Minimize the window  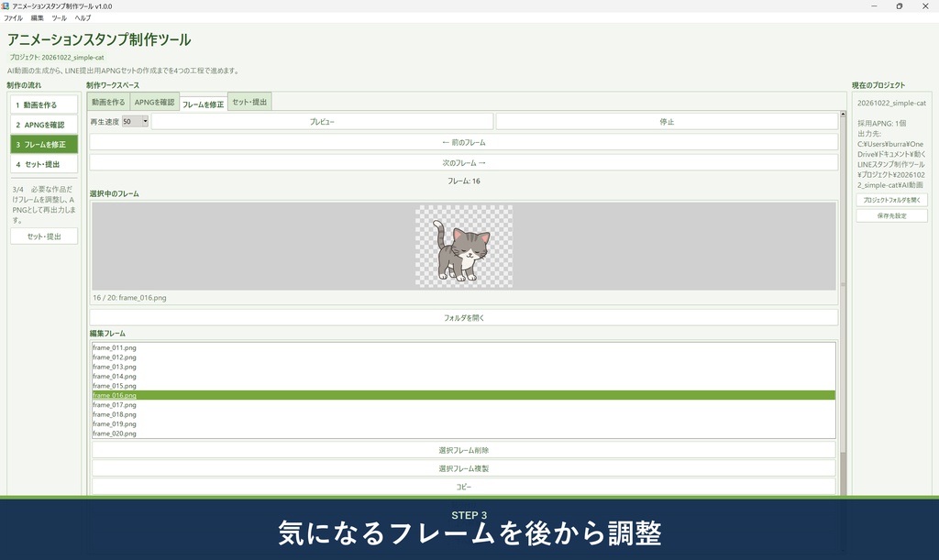coord(874,6)
